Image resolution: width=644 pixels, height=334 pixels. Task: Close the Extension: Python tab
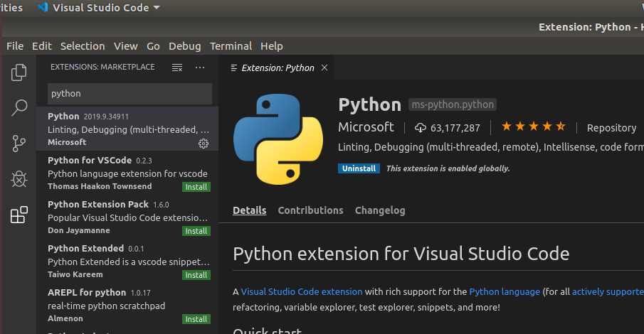pyautogui.click(x=324, y=68)
